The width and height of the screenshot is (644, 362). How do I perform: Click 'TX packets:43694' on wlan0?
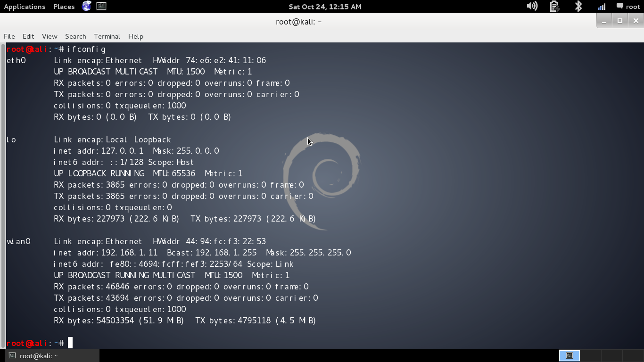[91, 298]
